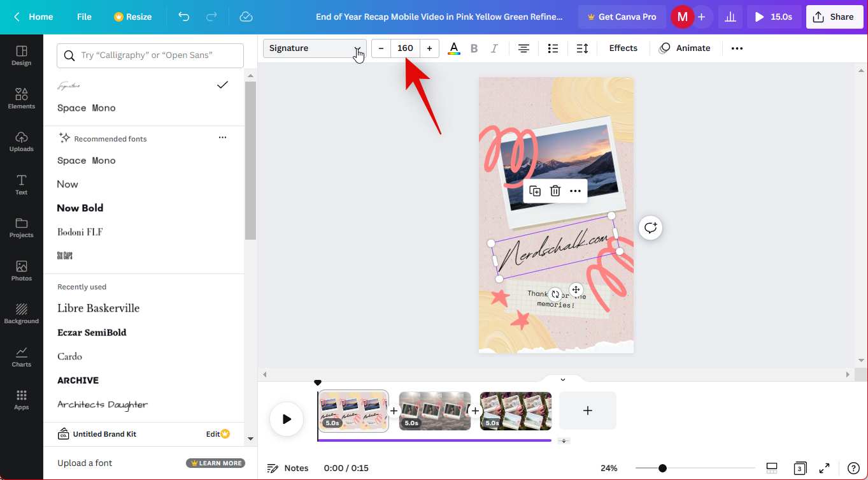
Task: Preview the 15.0s video
Action: pos(774,17)
